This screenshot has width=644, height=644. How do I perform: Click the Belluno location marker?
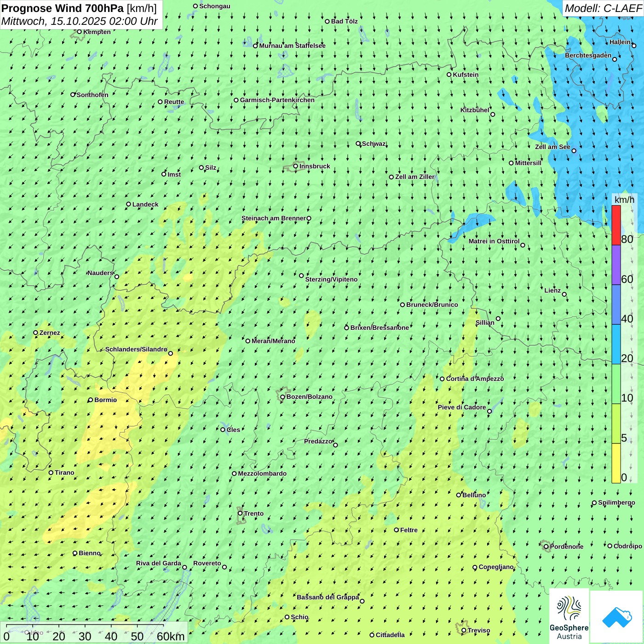click(459, 495)
